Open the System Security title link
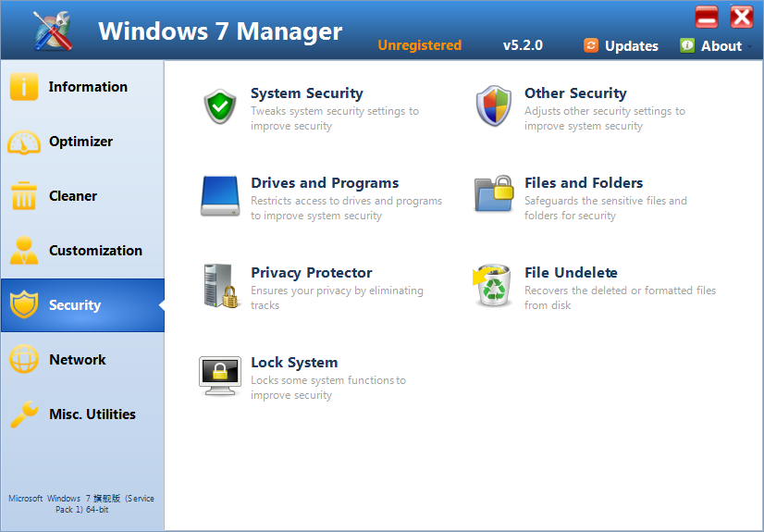 306,93
